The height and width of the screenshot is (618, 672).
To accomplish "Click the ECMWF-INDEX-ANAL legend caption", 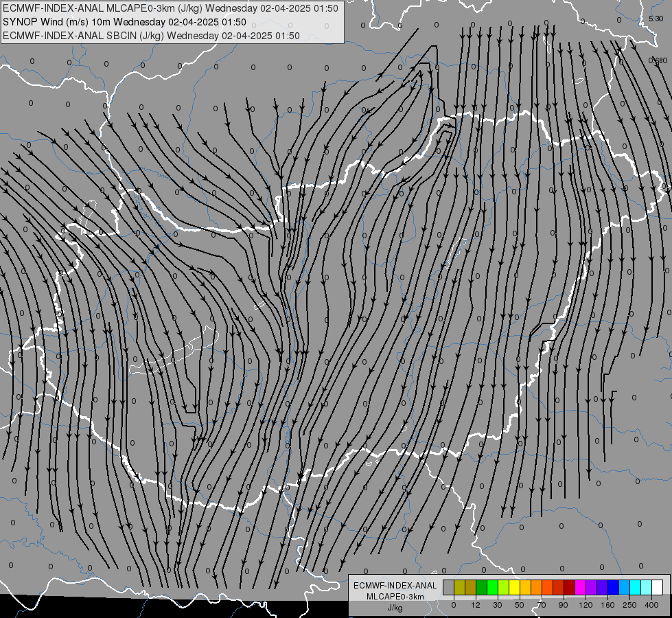I will 395,586.
